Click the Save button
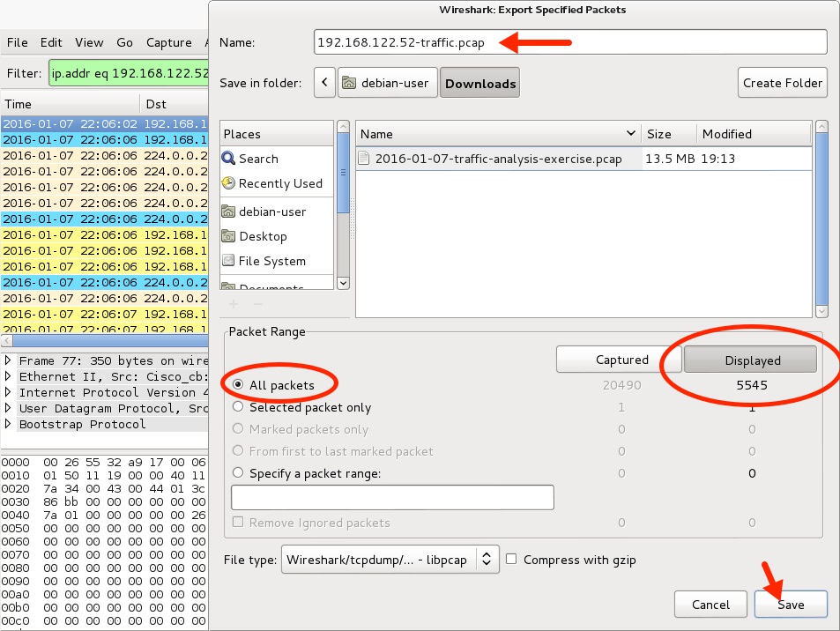Viewport: 840px width, 631px height. [x=791, y=605]
